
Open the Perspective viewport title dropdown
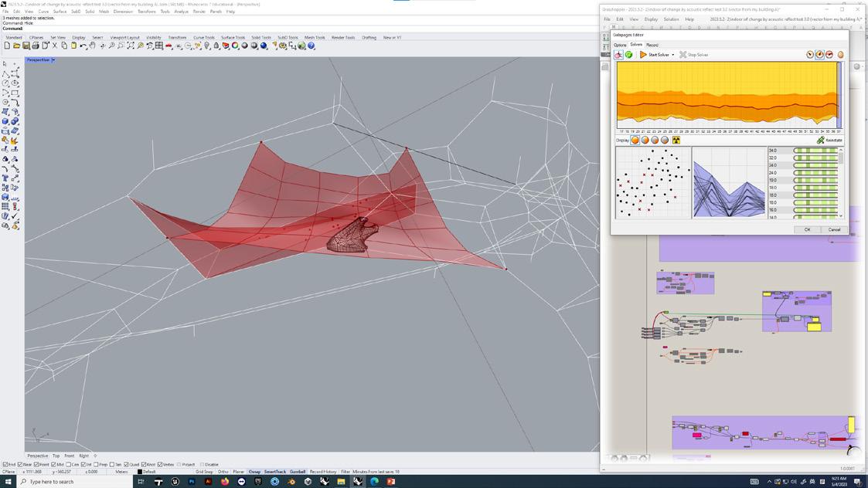point(53,60)
